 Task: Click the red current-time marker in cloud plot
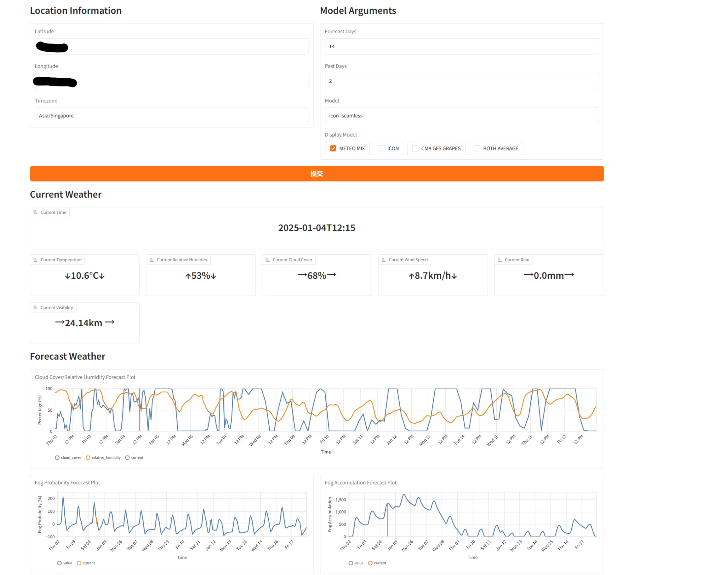(140, 410)
